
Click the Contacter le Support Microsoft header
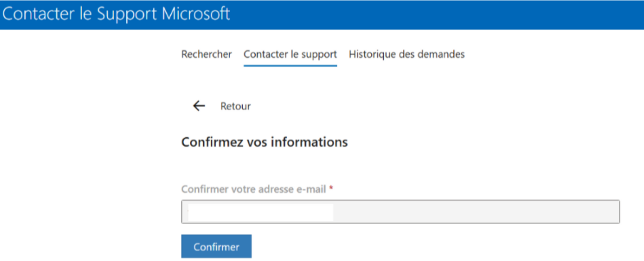point(116,14)
